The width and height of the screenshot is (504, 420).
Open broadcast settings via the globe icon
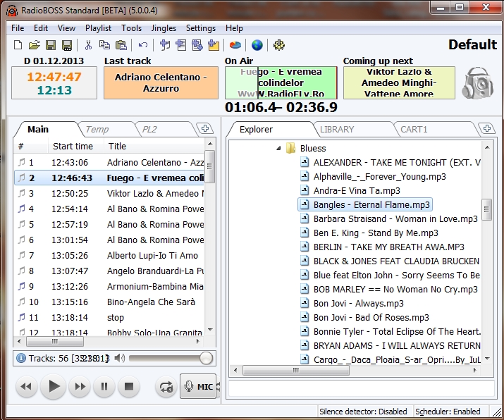pos(257,45)
